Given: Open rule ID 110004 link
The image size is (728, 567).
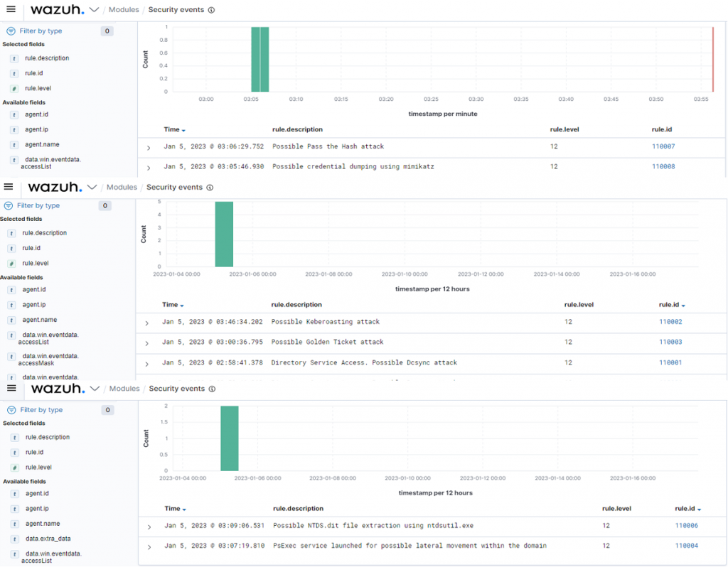Looking at the screenshot, I should (x=686, y=546).
